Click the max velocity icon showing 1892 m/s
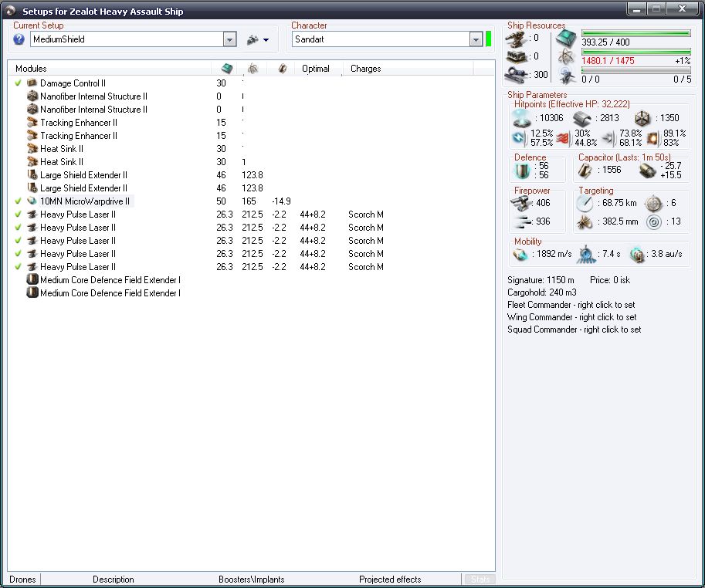Screen dimensions: 705x588 pos(520,254)
